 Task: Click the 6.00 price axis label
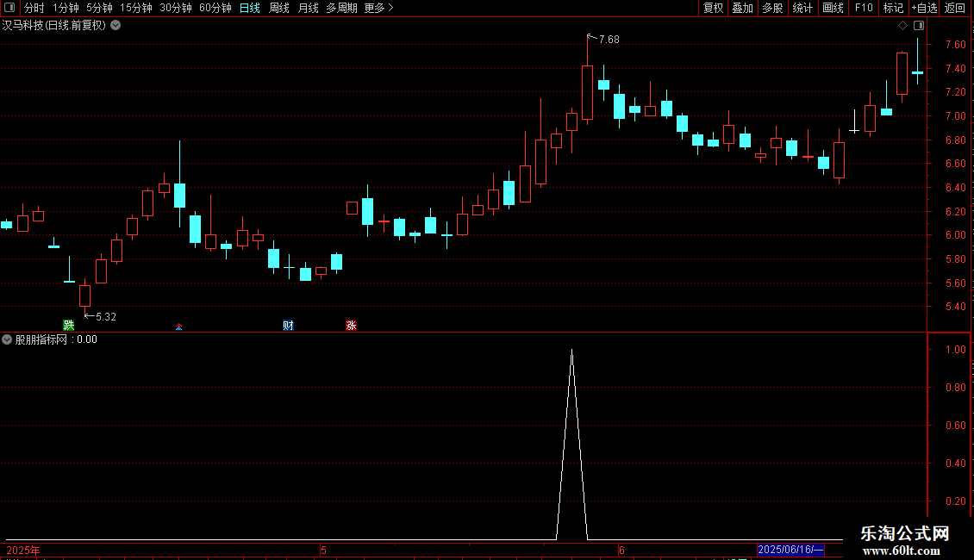pyautogui.click(x=955, y=235)
